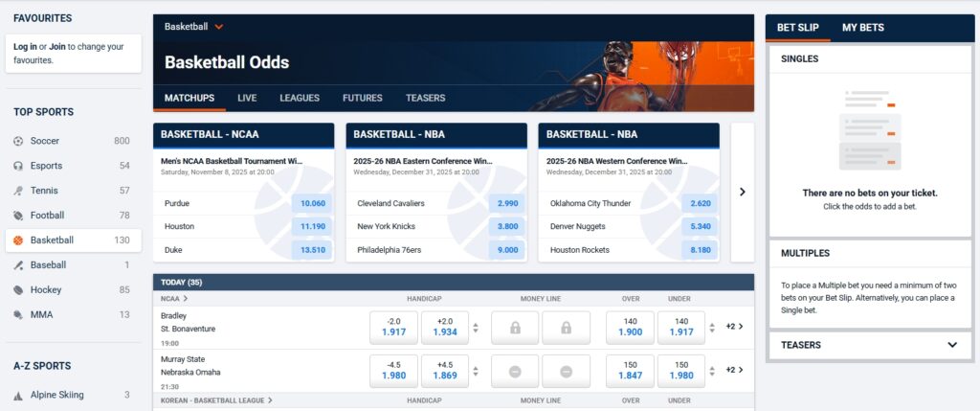This screenshot has height=411, width=980.
Task: Open Esports in the sidebar
Action: point(74,166)
